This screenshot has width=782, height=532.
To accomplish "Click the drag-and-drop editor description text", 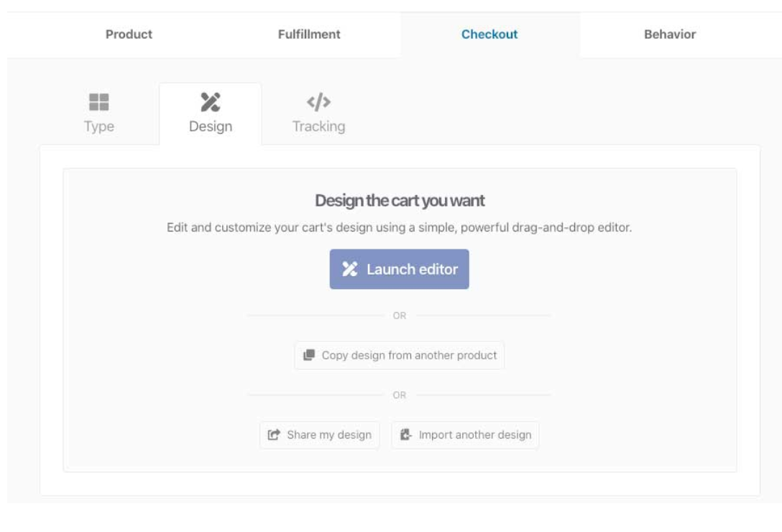I will pos(400,228).
